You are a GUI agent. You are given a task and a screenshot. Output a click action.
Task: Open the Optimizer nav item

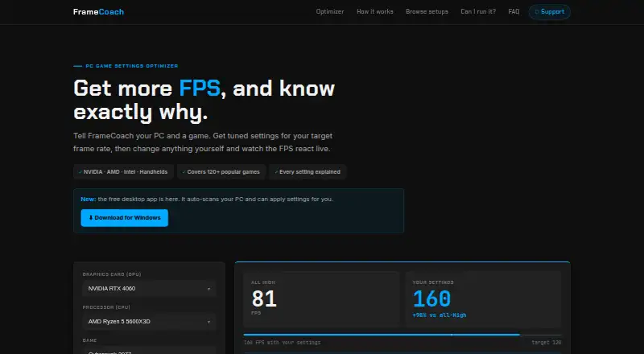click(x=330, y=11)
